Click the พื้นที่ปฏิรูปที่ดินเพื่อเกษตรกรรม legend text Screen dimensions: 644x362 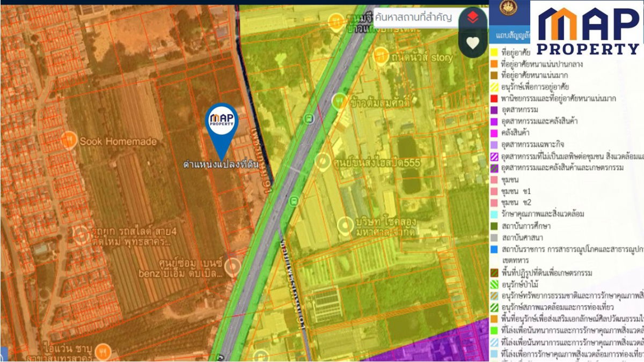pos(546,273)
